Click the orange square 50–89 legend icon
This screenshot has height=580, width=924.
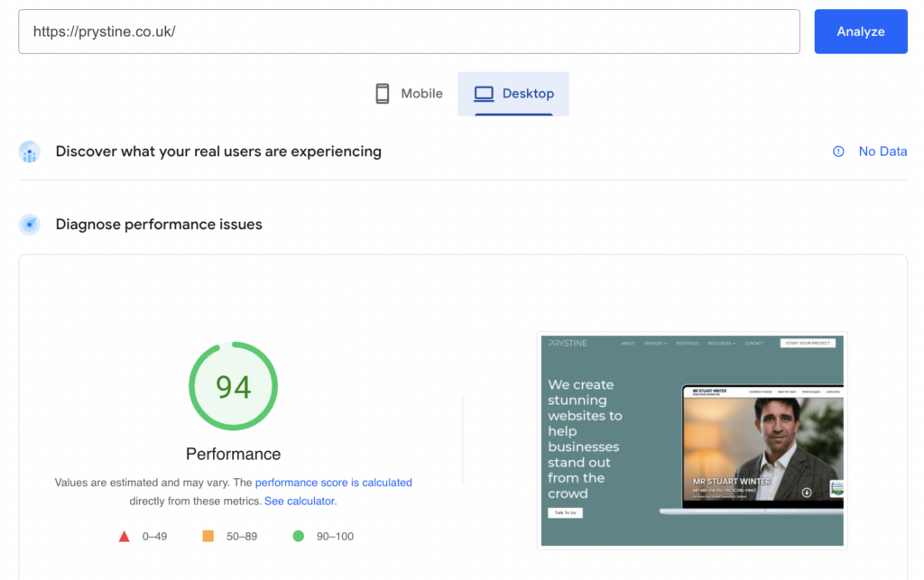[x=208, y=536]
